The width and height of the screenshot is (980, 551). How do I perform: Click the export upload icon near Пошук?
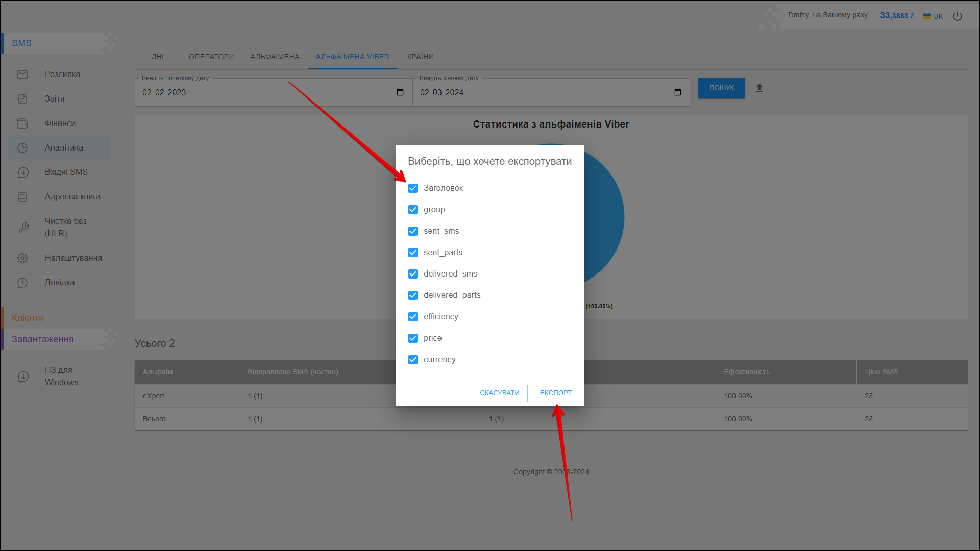pyautogui.click(x=759, y=88)
